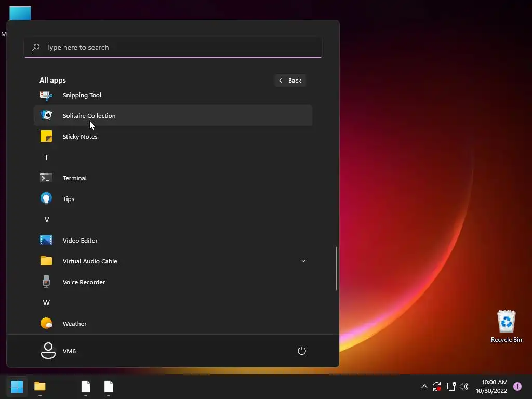Click the search magnifier icon

[x=36, y=47]
